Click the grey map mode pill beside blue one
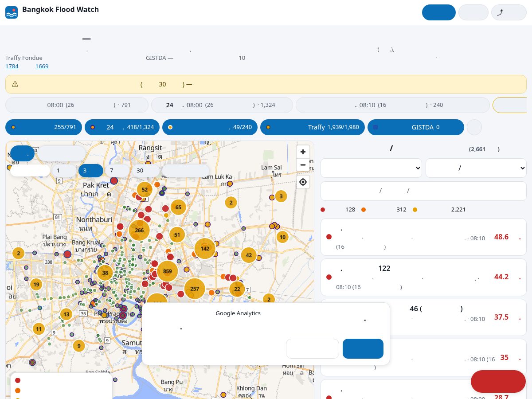 coord(62,153)
